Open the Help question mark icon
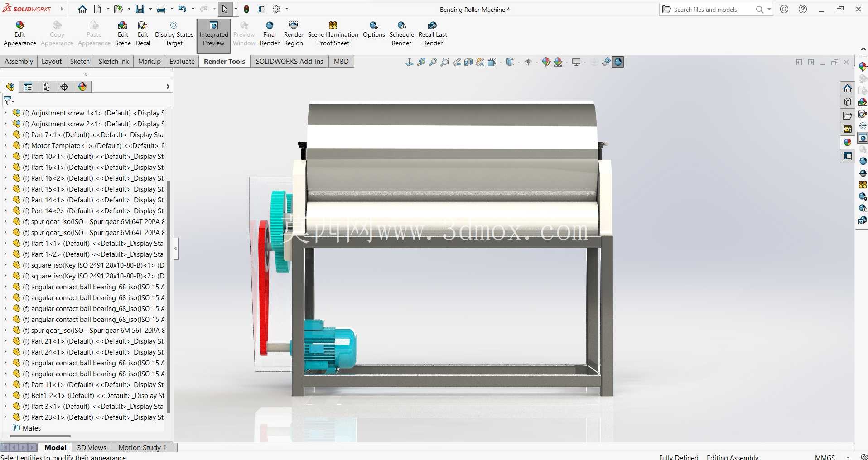This screenshot has height=460, width=868. 803,9
